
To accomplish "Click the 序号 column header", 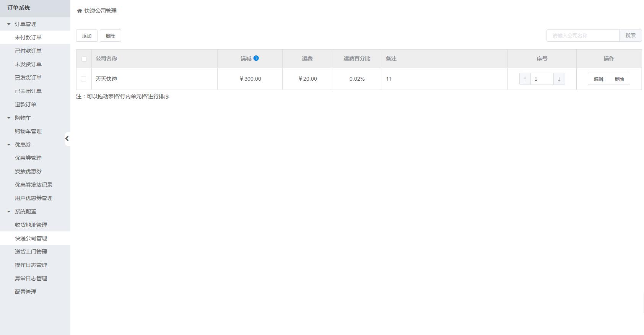I will (x=542, y=59).
